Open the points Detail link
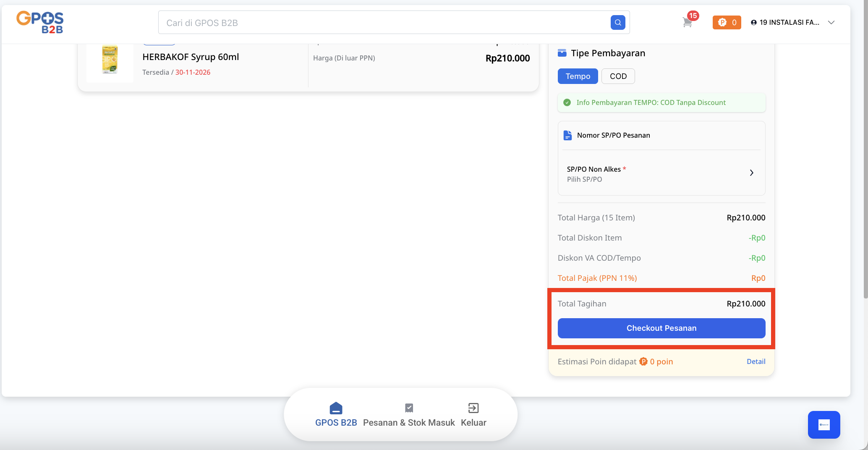 pos(756,361)
